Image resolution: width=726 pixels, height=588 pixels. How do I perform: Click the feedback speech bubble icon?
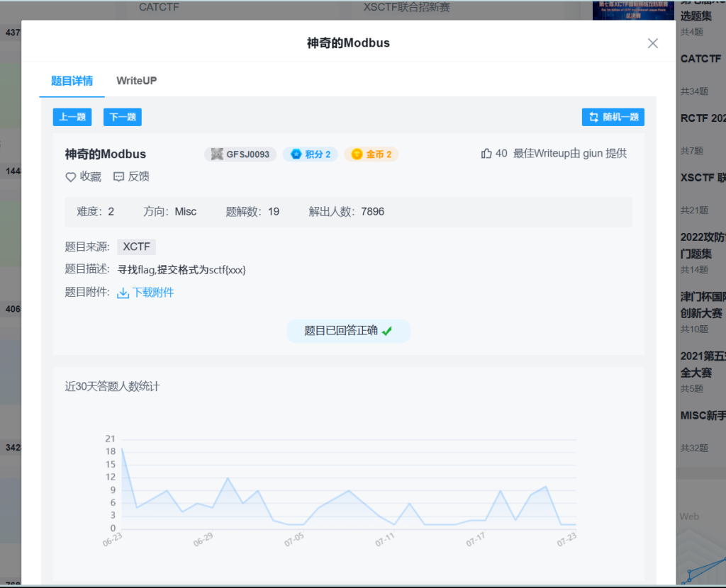coord(119,177)
